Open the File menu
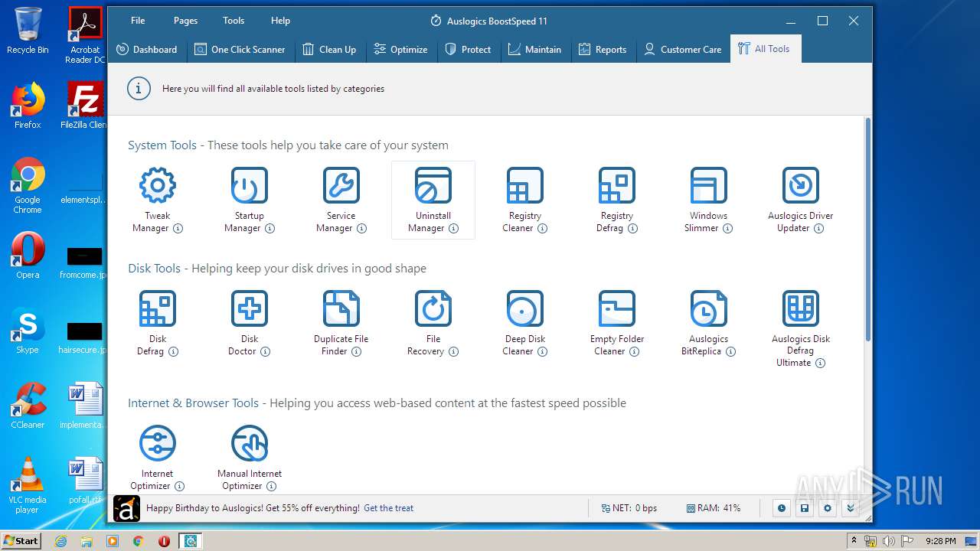This screenshot has width=980, height=551. (x=138, y=21)
